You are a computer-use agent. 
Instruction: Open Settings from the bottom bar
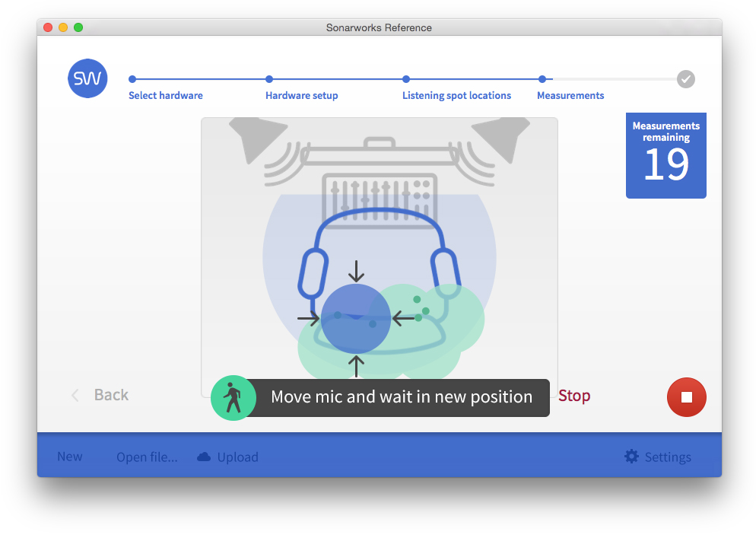(x=668, y=457)
